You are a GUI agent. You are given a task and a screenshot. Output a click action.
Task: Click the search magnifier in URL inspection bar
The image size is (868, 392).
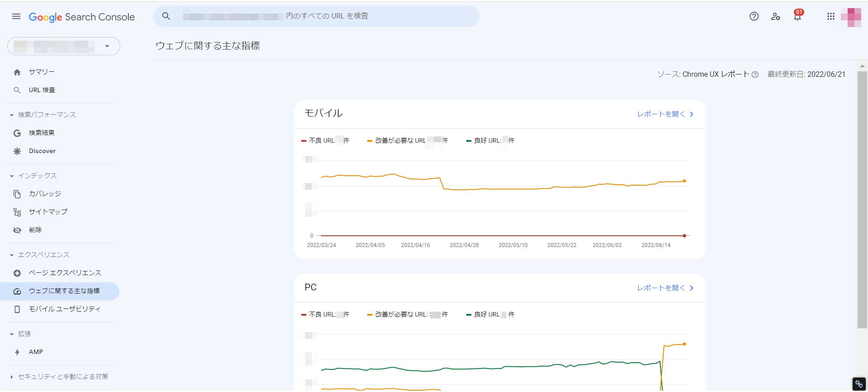click(166, 16)
